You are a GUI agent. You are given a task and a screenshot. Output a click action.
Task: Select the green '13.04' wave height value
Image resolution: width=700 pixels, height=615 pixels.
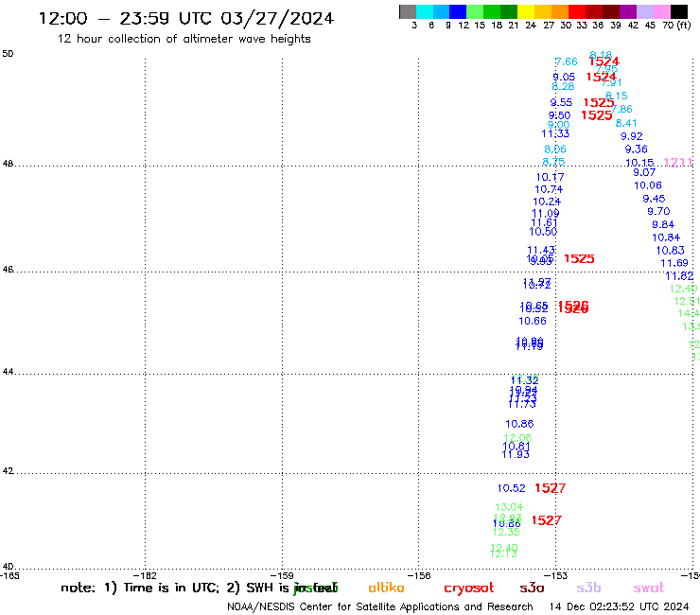(509, 507)
